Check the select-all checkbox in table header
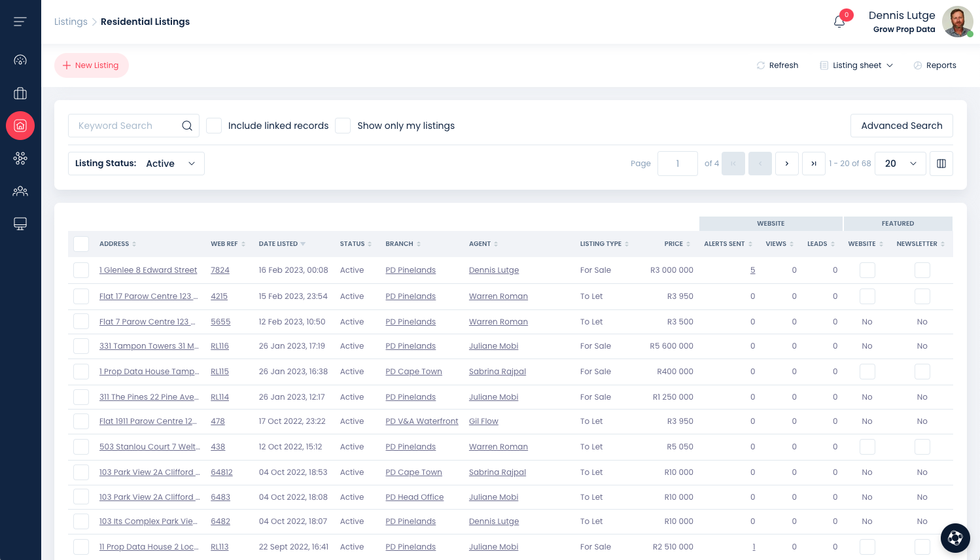 click(81, 244)
